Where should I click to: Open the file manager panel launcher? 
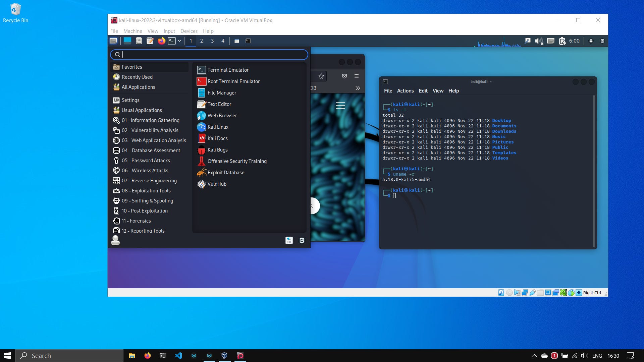tap(139, 41)
